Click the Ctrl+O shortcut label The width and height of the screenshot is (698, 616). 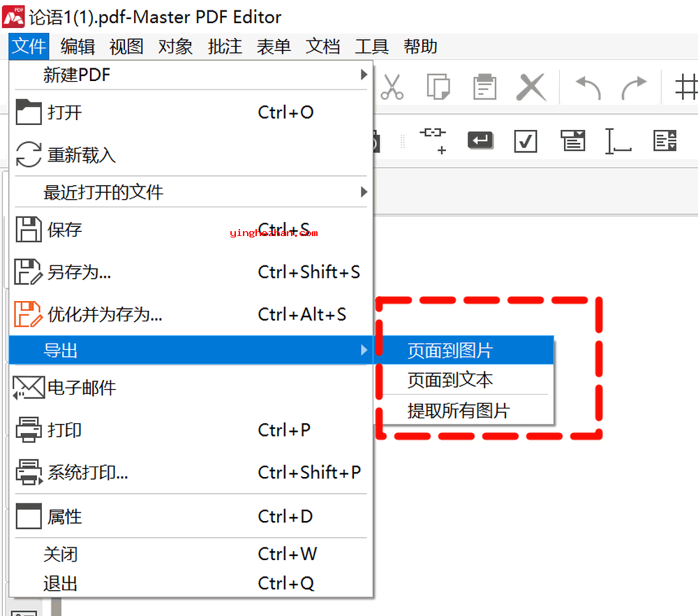(285, 112)
